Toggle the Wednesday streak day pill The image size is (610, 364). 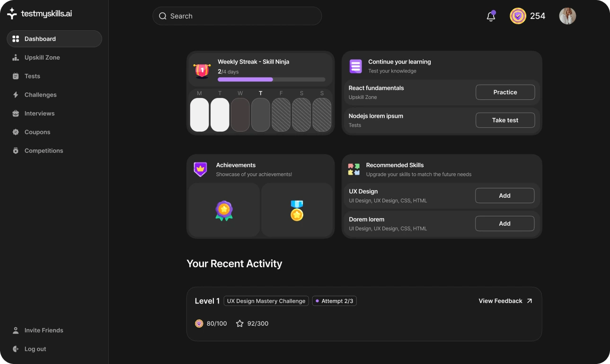240,115
